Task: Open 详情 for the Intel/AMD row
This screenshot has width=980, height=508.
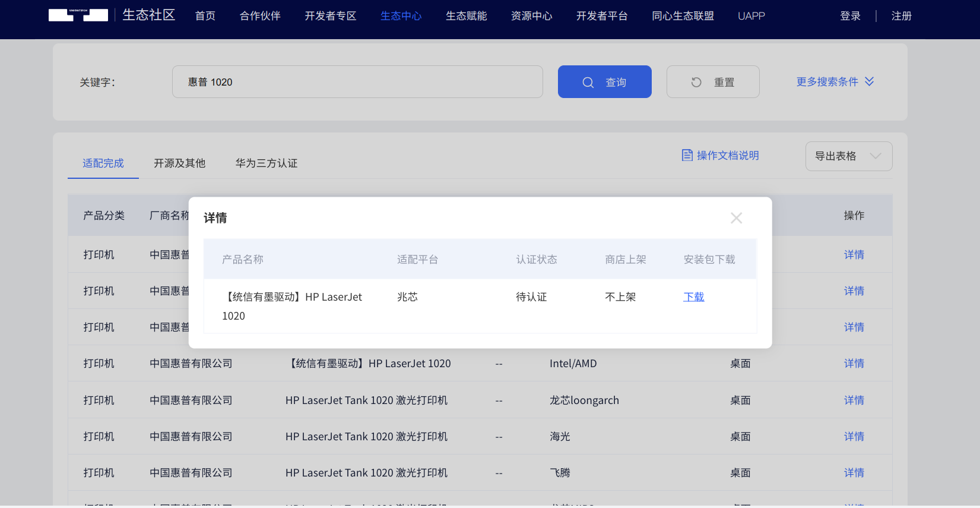Action: pos(854,364)
